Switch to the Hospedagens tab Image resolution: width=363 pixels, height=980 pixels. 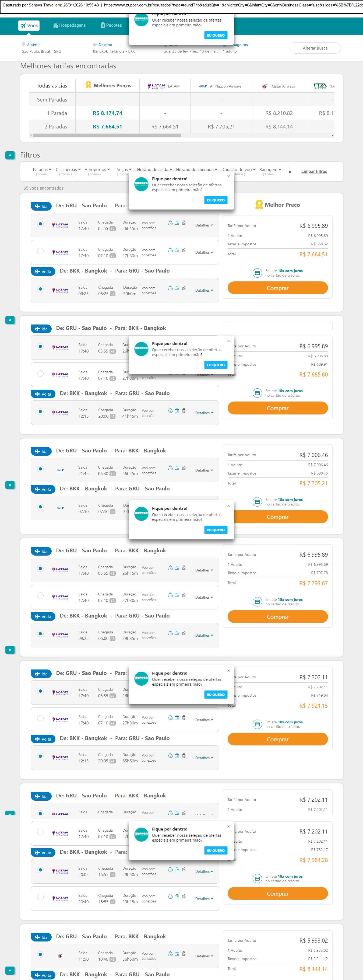pos(69,26)
